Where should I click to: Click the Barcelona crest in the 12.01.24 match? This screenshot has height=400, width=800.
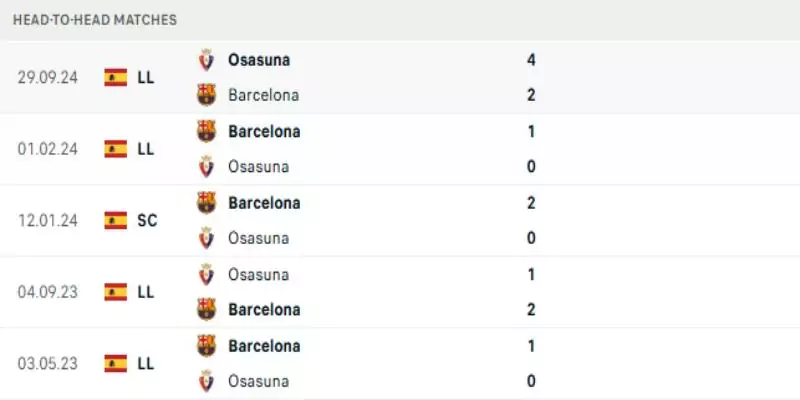point(207,203)
